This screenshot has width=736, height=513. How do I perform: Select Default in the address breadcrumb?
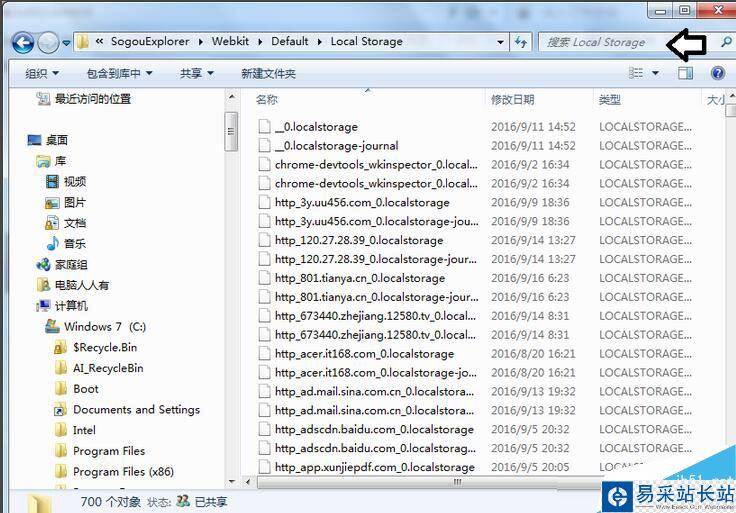click(x=290, y=41)
